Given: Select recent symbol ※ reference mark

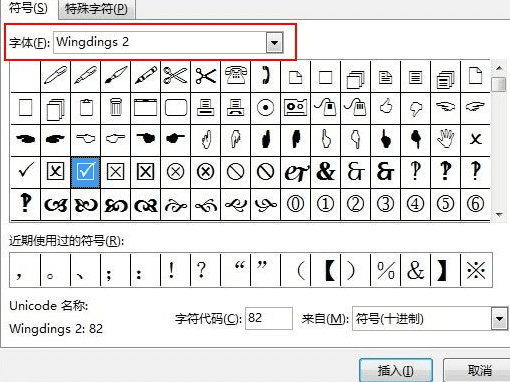Looking at the screenshot, I should click(476, 270).
